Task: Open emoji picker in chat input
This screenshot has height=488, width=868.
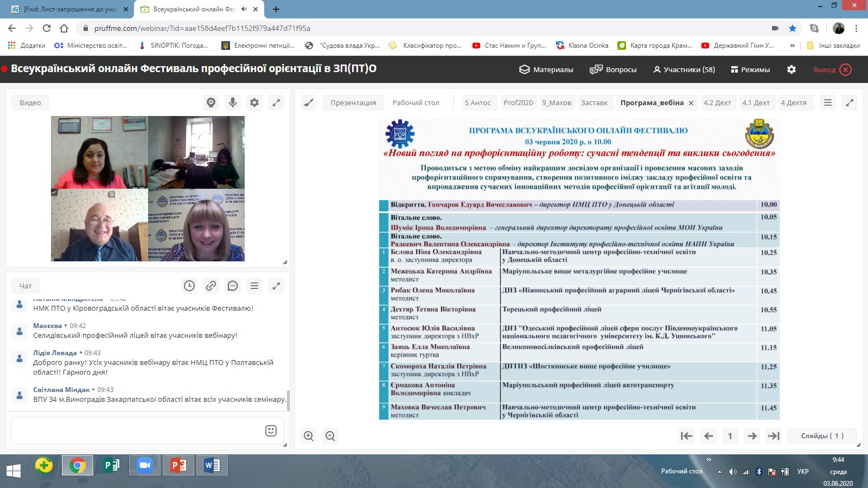Action: pyautogui.click(x=271, y=431)
